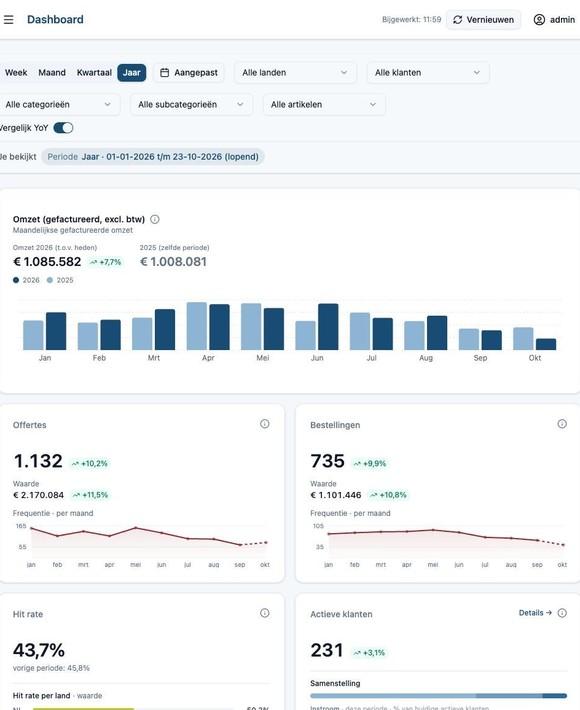
Task: Click the Vernieuwen refresh button
Action: pyautogui.click(x=484, y=20)
